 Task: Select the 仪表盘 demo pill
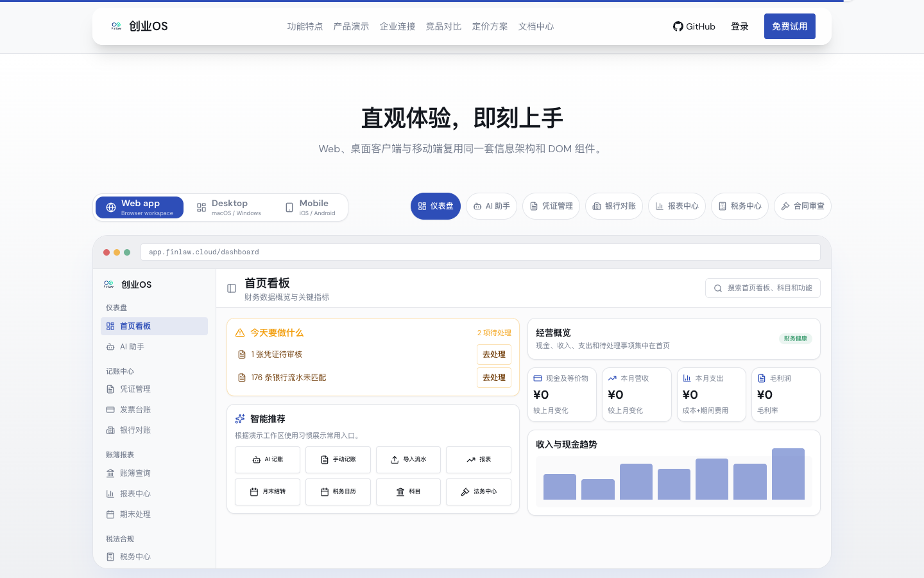click(436, 206)
